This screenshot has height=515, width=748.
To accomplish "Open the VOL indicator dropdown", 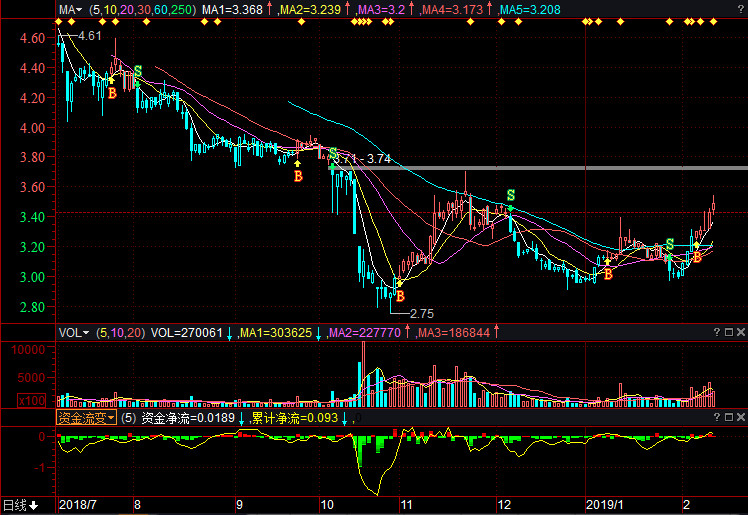I will (73, 333).
